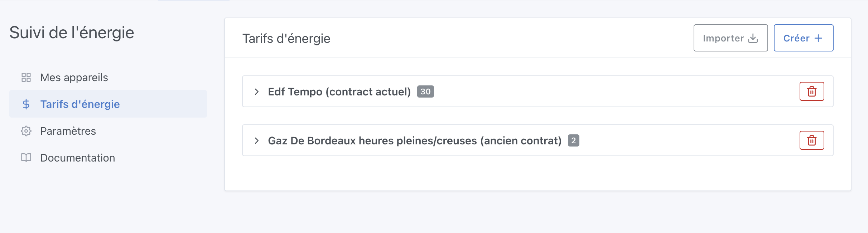Image resolution: width=868 pixels, height=233 pixels.
Task: Click the plus icon in the Créer button
Action: [x=819, y=38]
